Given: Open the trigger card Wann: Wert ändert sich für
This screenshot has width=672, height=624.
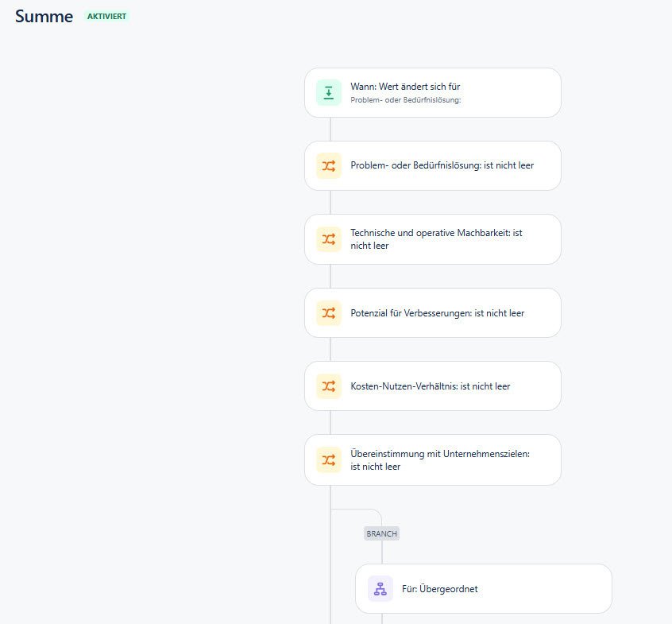Looking at the screenshot, I should click(433, 93).
